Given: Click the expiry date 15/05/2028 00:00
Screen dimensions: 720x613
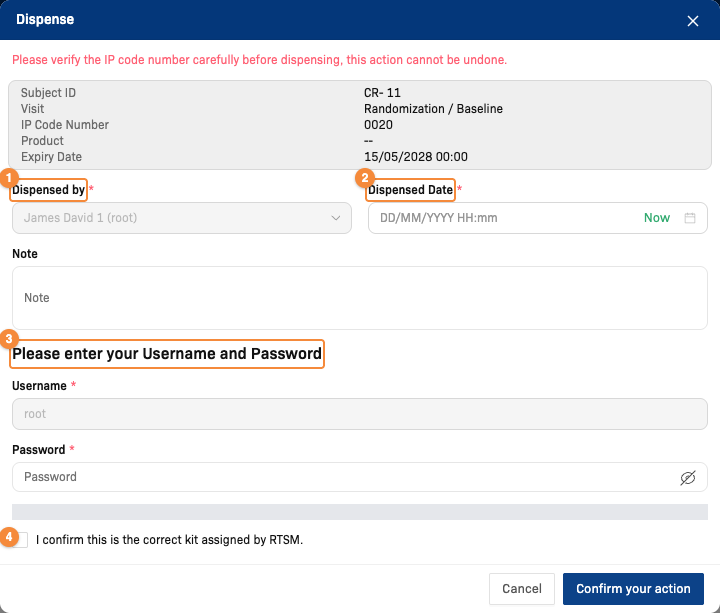Looking at the screenshot, I should pos(416,157).
